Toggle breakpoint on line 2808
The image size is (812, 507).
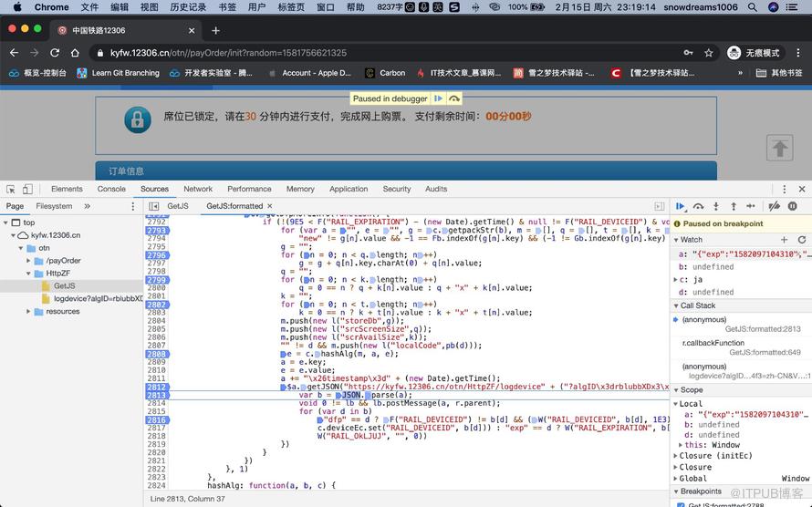[x=156, y=354]
